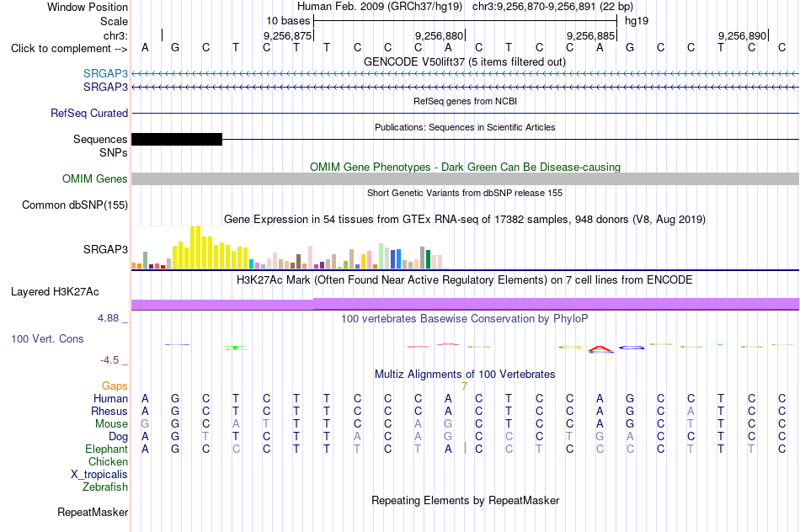Click the Dog alignment row label

pyautogui.click(x=118, y=437)
